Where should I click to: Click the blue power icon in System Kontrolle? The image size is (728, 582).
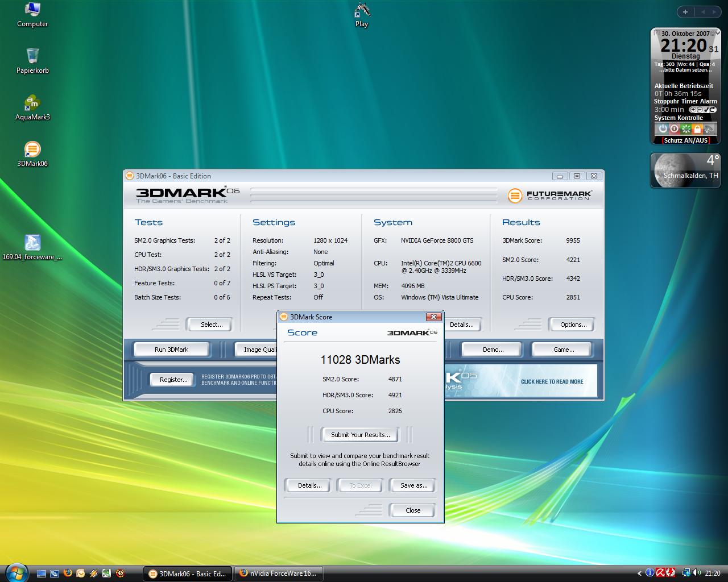tap(663, 128)
